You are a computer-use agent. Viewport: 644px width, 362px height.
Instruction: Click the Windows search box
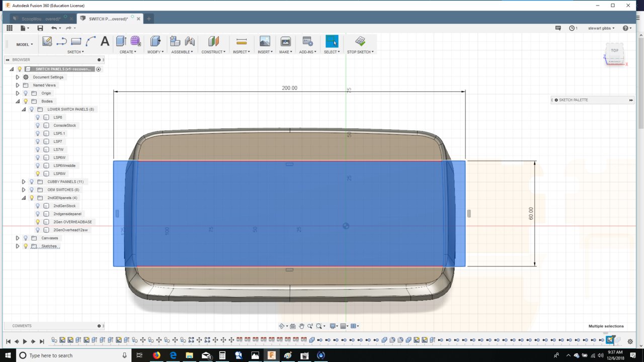click(x=73, y=355)
